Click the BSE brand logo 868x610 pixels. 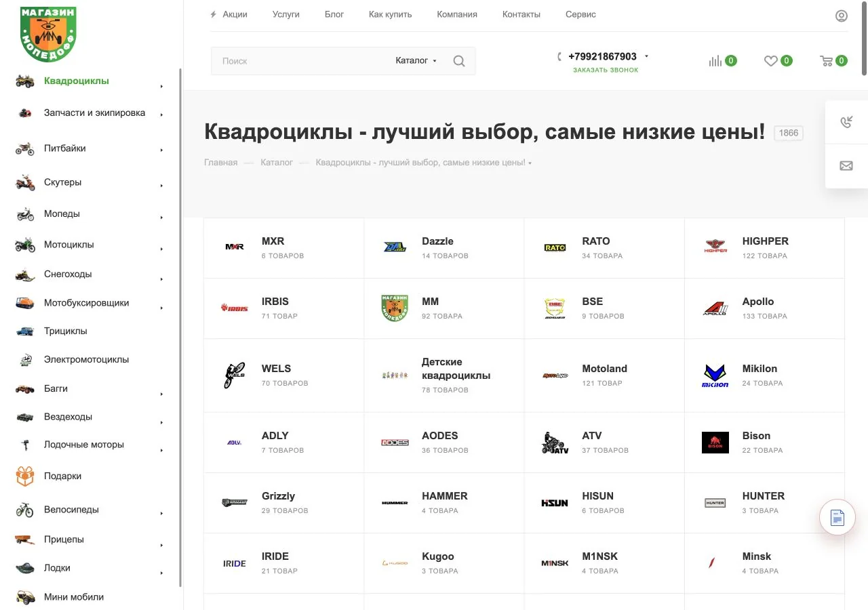coord(555,308)
